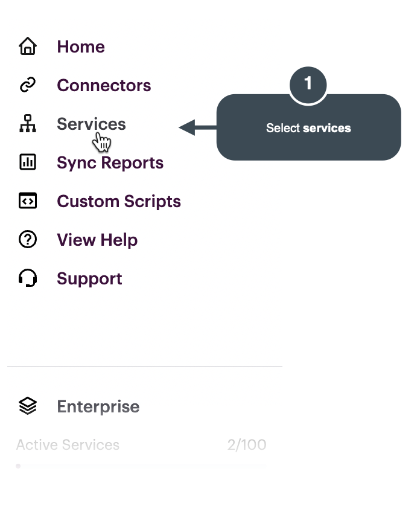This screenshot has width=420, height=506.
Task: Click the step 1 number badge
Action: pyautogui.click(x=308, y=83)
